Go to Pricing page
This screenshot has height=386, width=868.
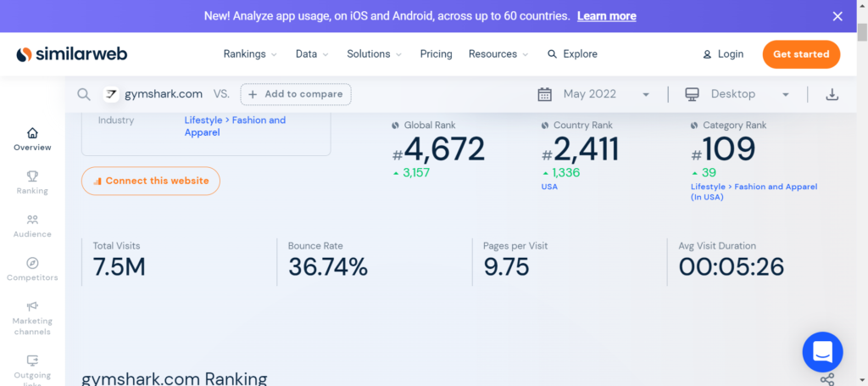pyautogui.click(x=437, y=54)
